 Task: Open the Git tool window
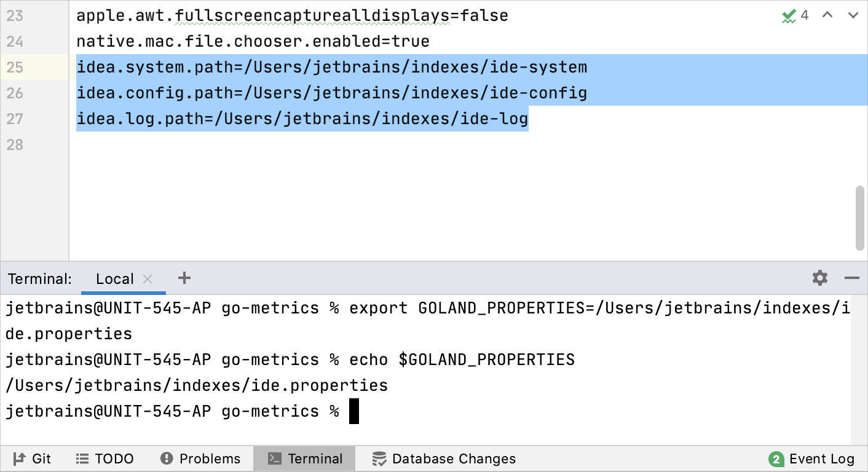coord(31,458)
